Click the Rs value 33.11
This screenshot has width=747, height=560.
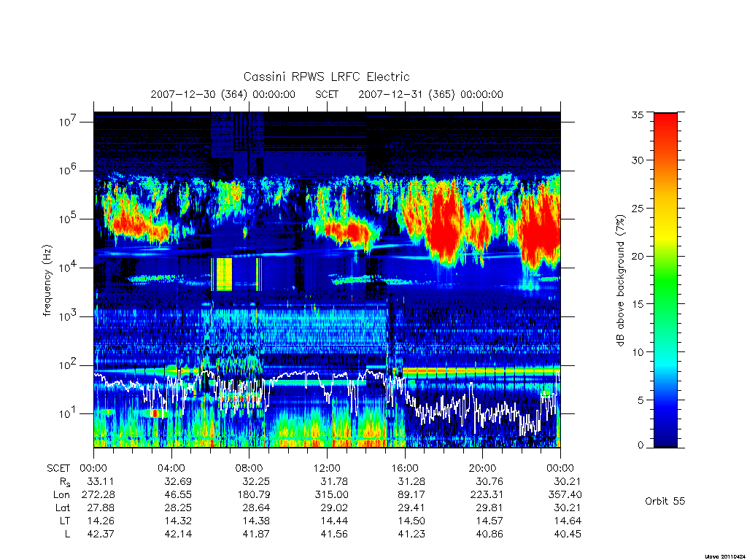tap(101, 481)
